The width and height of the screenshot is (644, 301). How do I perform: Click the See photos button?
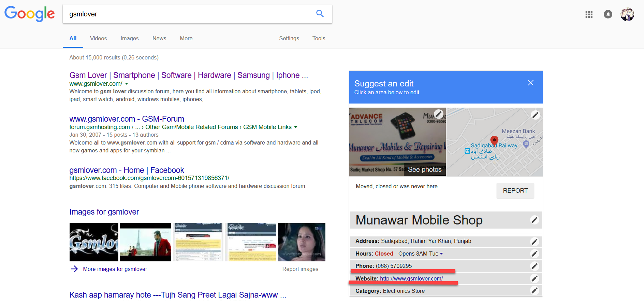[425, 169]
